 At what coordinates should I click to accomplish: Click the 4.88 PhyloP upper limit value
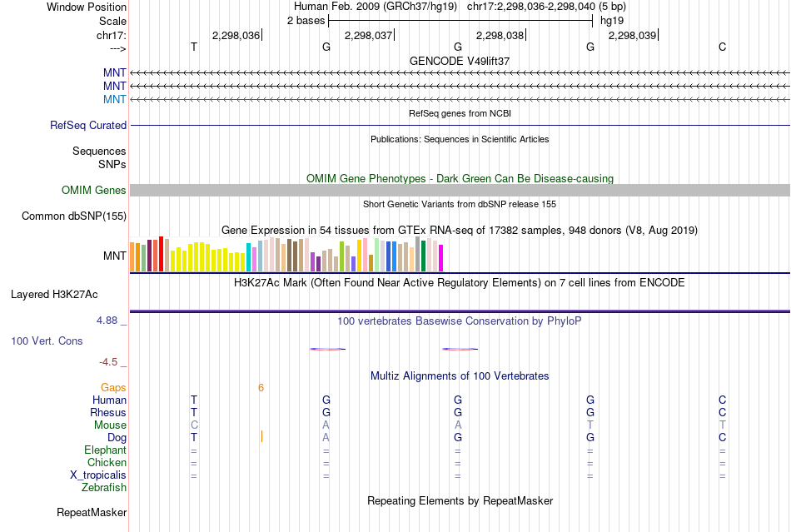(107, 321)
